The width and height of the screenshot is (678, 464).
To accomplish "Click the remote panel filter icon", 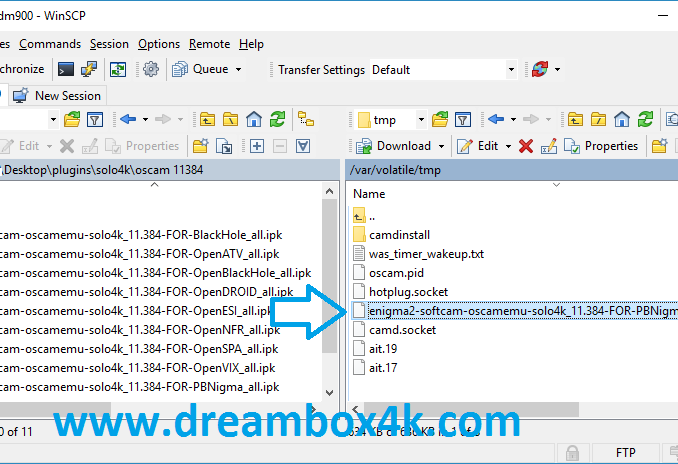I will point(463,119).
